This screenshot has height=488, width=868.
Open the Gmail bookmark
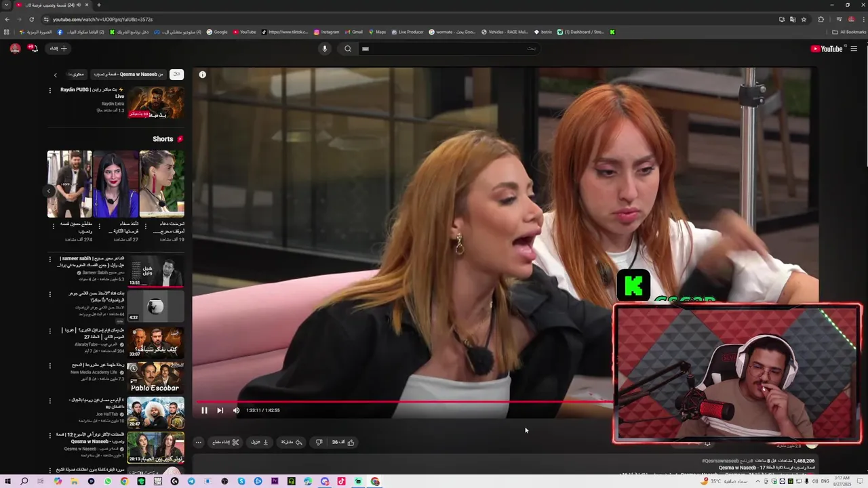coord(353,32)
